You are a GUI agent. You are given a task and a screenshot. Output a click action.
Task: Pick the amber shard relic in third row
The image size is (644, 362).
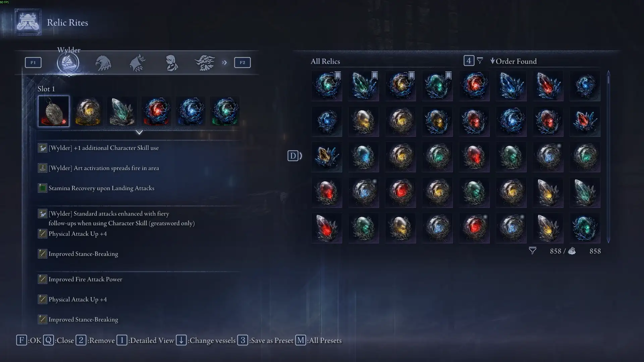coord(327,157)
